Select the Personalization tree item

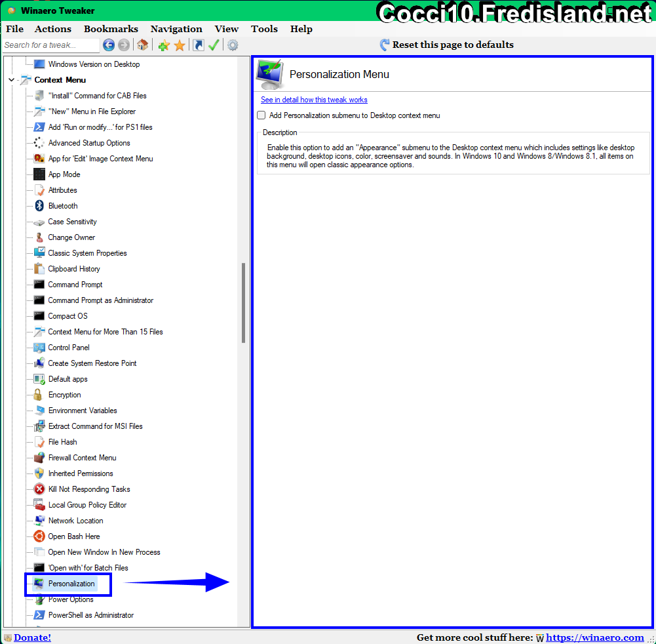(71, 583)
